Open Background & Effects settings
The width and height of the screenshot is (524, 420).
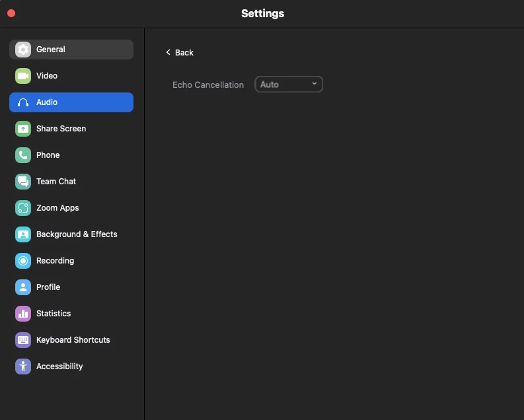[77, 234]
